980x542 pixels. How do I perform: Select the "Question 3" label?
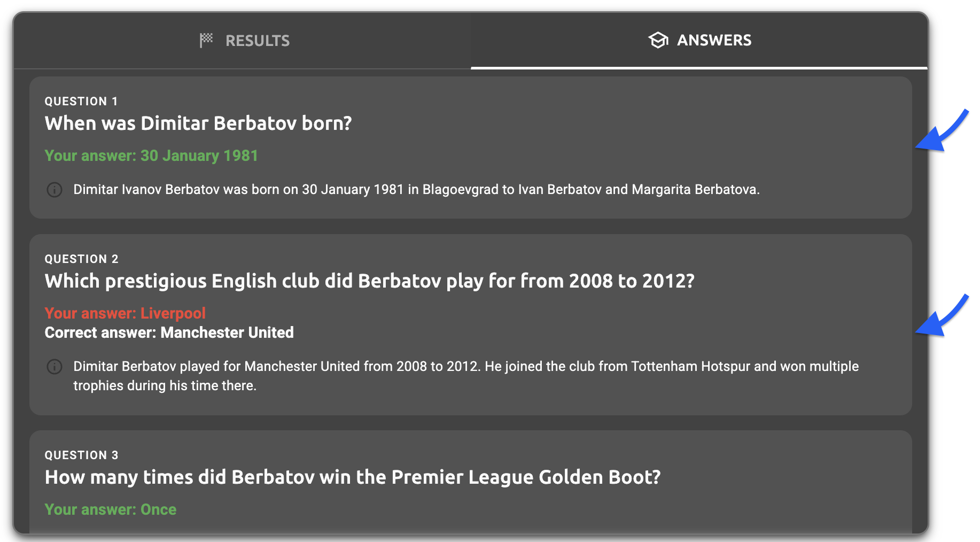pyautogui.click(x=81, y=455)
